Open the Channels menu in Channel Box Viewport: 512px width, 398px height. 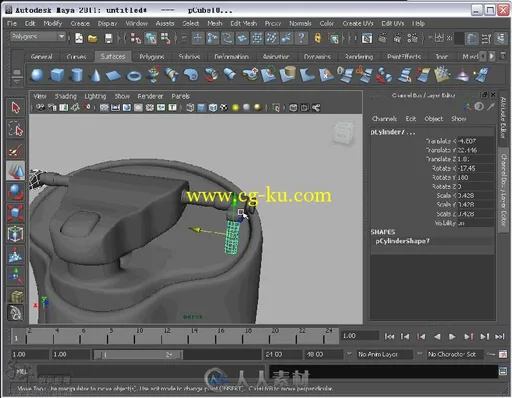tap(384, 119)
